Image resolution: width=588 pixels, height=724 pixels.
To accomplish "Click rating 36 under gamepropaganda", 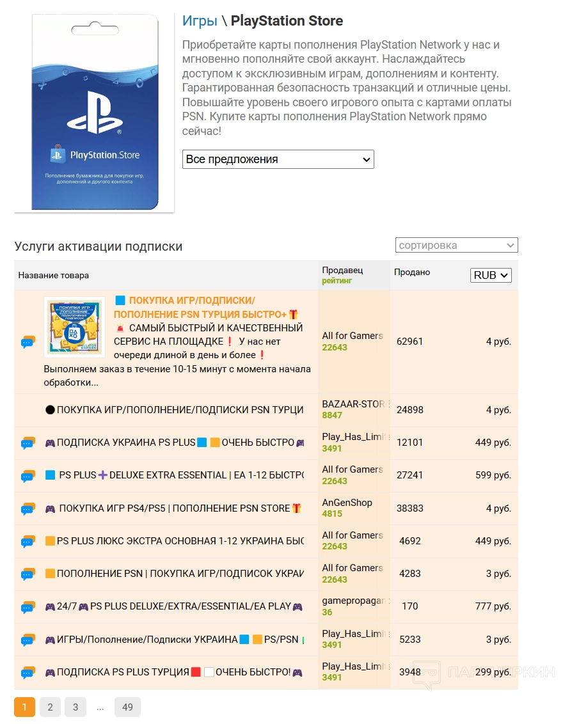I will tap(327, 612).
